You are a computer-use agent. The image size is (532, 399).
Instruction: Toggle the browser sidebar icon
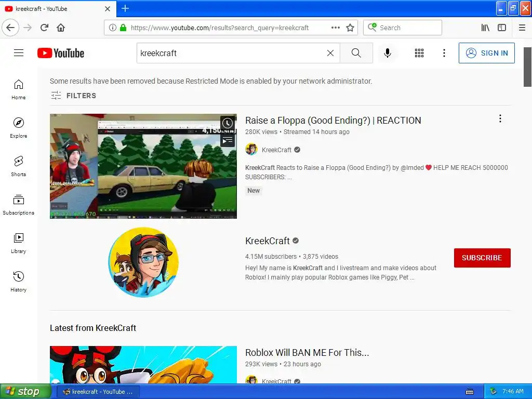502,28
